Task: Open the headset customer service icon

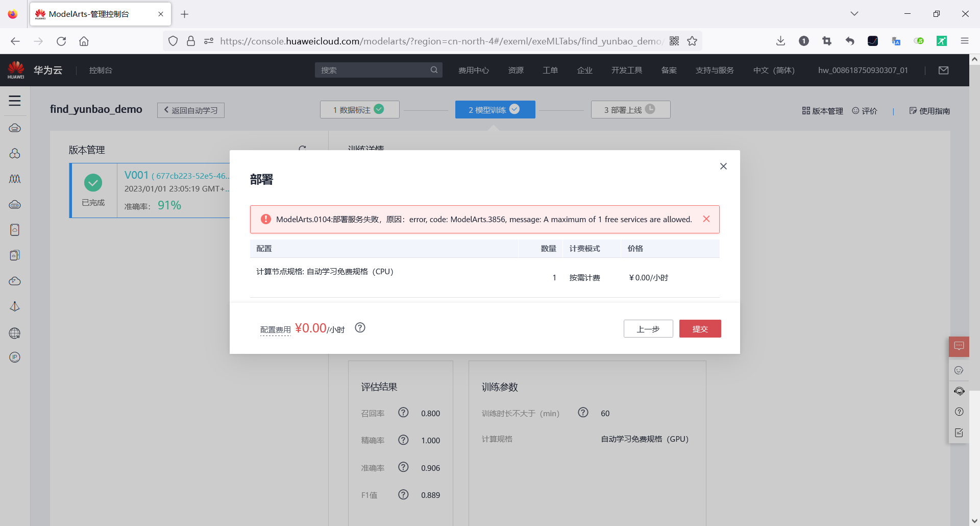Action: click(960, 391)
